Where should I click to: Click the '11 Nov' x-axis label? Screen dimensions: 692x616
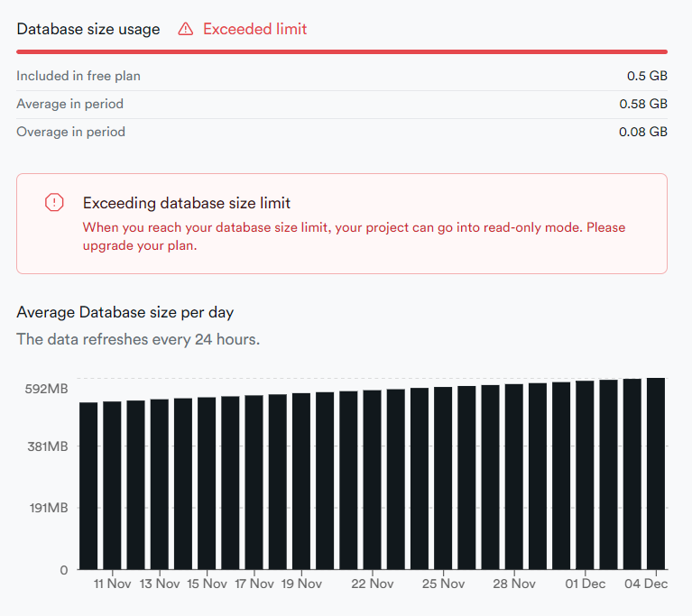click(112, 584)
